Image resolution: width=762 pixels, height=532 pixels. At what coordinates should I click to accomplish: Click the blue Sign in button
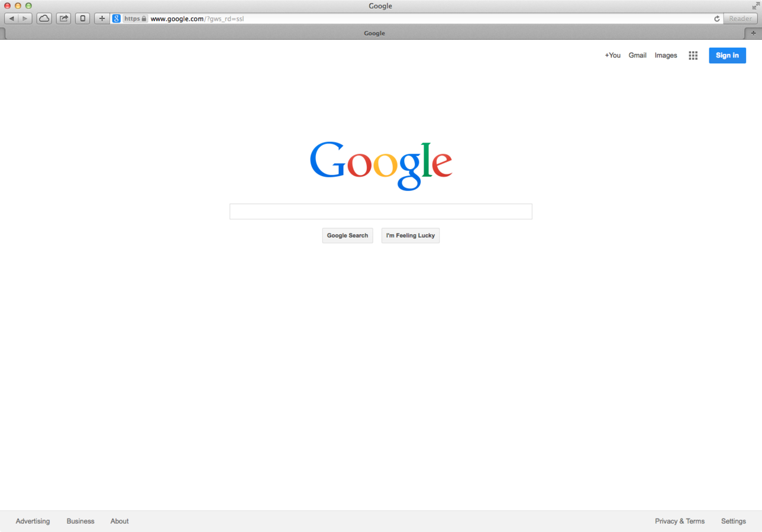pyautogui.click(x=727, y=56)
